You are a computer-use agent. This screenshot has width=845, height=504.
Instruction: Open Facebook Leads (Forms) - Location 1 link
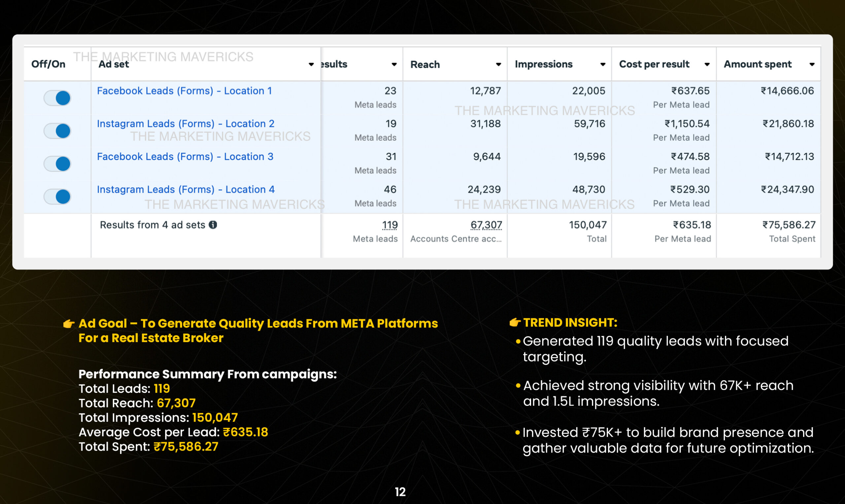tap(185, 91)
